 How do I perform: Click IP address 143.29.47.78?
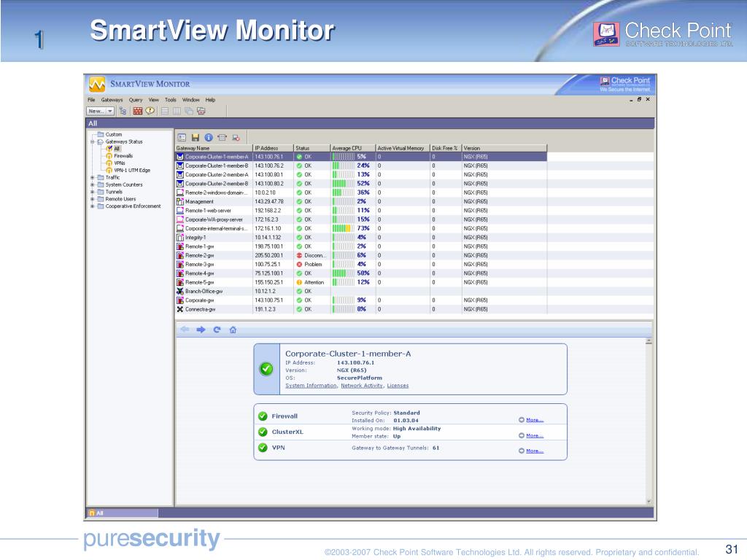[268, 201]
